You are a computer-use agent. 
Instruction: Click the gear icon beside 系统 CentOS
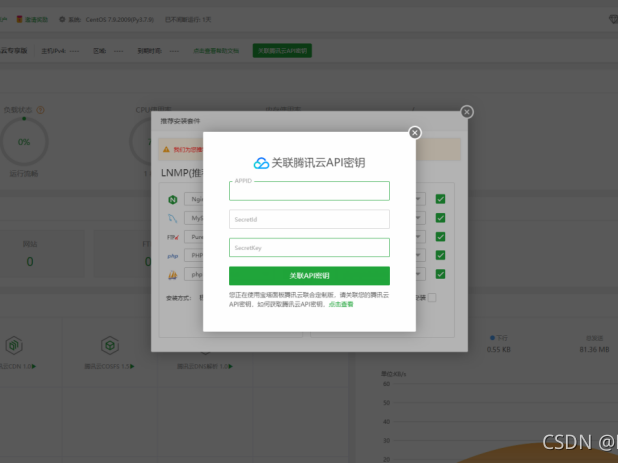(x=62, y=19)
